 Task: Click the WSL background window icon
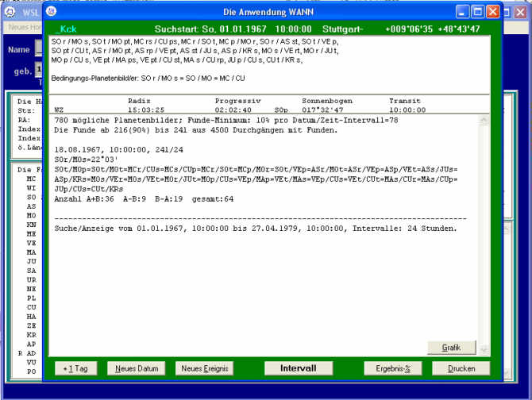pyautogui.click(x=11, y=13)
